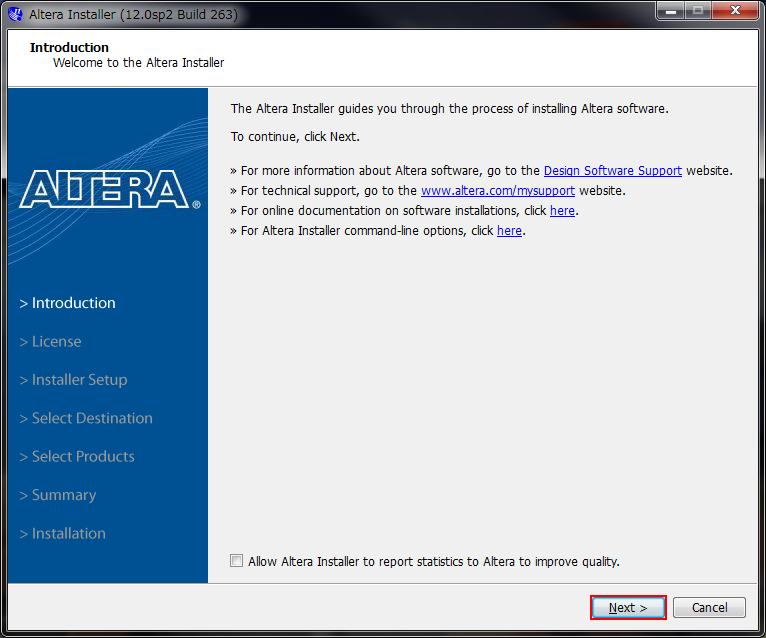The width and height of the screenshot is (766, 638).
Task: Enable reporting statistics to Altera checkbox
Action: (x=236, y=560)
